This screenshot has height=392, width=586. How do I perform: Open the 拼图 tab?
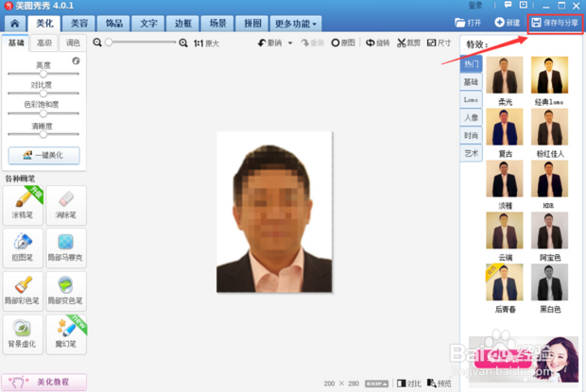(252, 24)
